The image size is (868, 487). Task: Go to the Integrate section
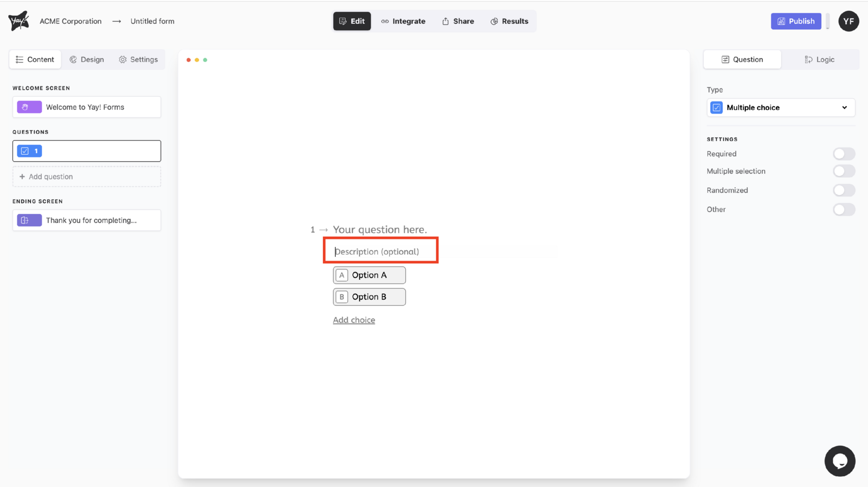point(403,21)
